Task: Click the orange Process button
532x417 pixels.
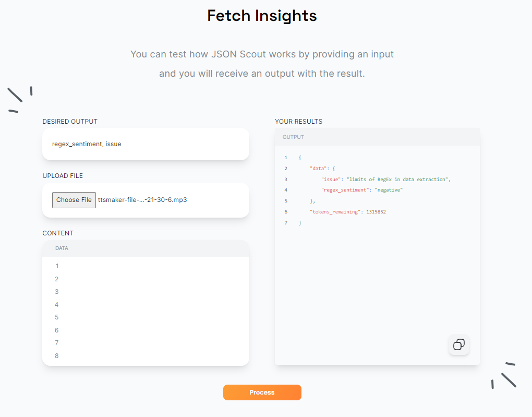Action: 262,392
